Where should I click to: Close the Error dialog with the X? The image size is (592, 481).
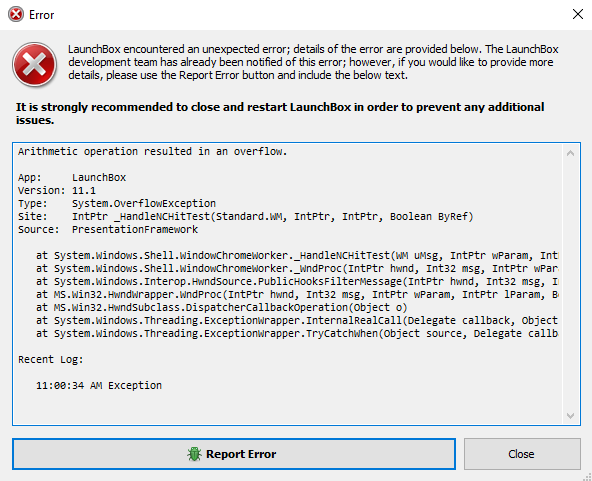coord(578,14)
